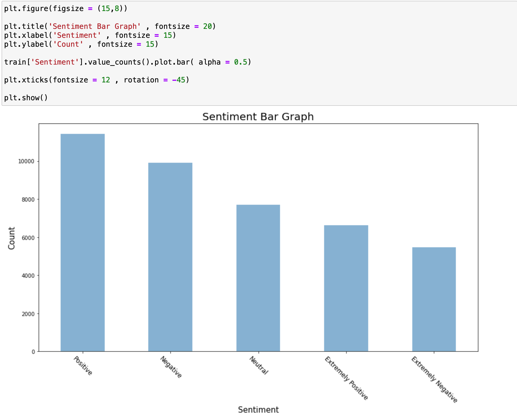Place cursor on plt.figure code line
Image resolution: width=517 pixels, height=420 pixels.
click(66, 9)
